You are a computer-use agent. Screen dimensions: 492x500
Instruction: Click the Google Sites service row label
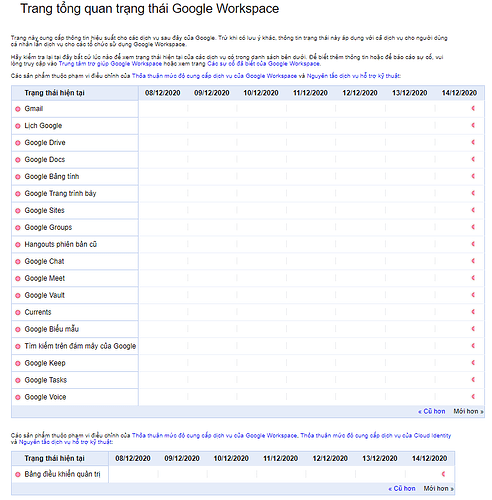tap(44, 211)
